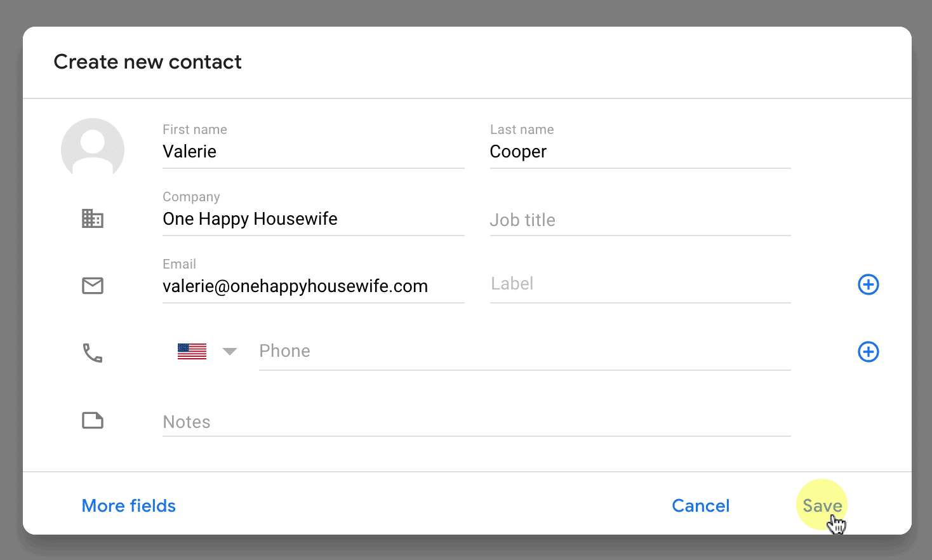
Task: Click the notes page icon
Action: [x=93, y=420]
